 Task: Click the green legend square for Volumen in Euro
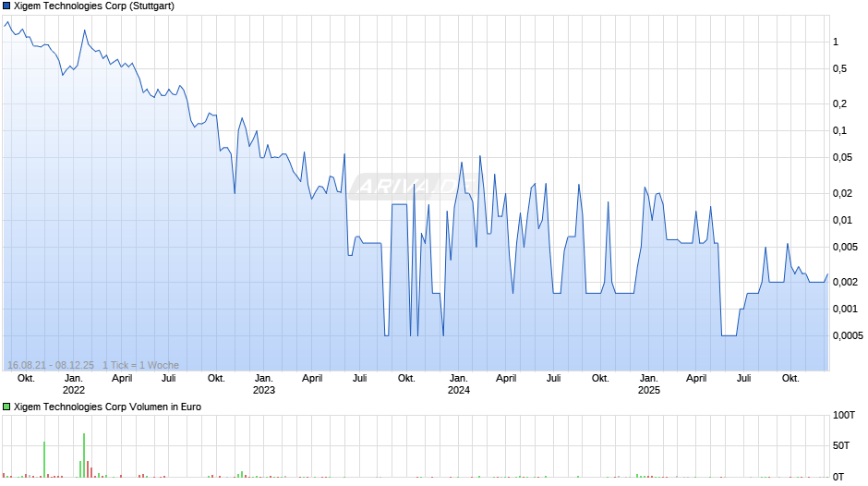[6, 407]
